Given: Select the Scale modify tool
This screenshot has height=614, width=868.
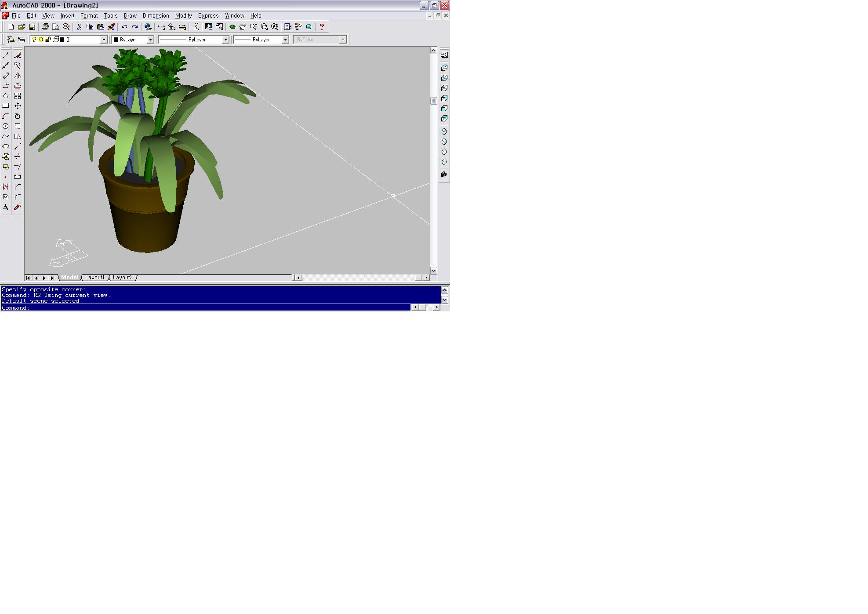Looking at the screenshot, I should coord(18,126).
